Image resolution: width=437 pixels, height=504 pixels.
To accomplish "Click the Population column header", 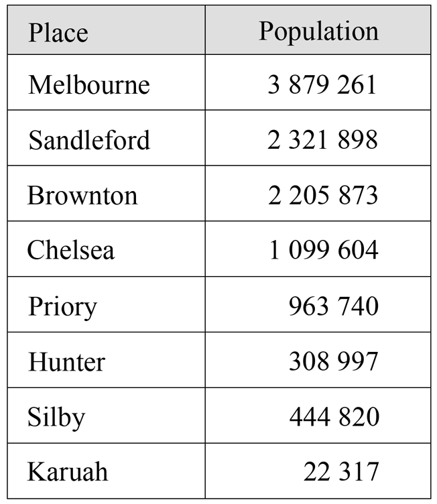I will click(318, 30).
